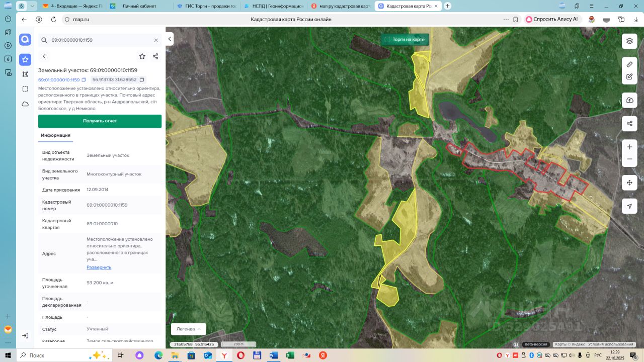Click the date value "12.09.2014"
Image resolution: width=644 pixels, height=362 pixels.
(x=98, y=190)
